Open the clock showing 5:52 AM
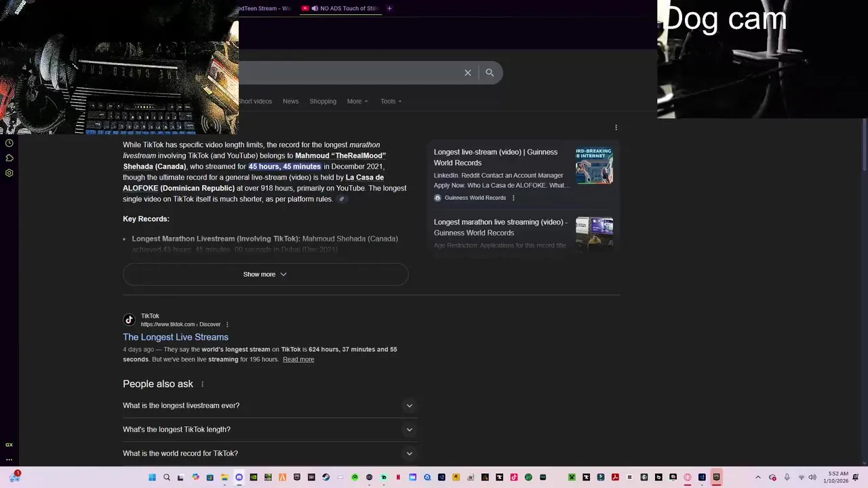The height and width of the screenshot is (488, 868). (x=835, y=477)
